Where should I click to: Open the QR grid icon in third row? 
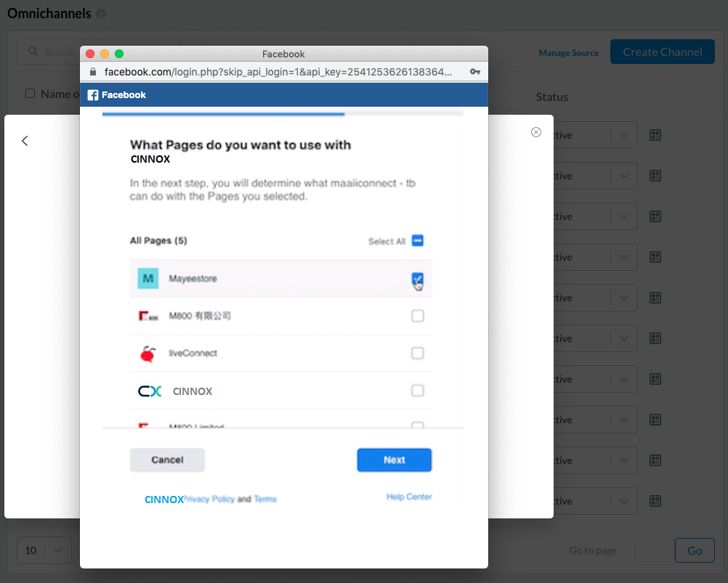655,216
